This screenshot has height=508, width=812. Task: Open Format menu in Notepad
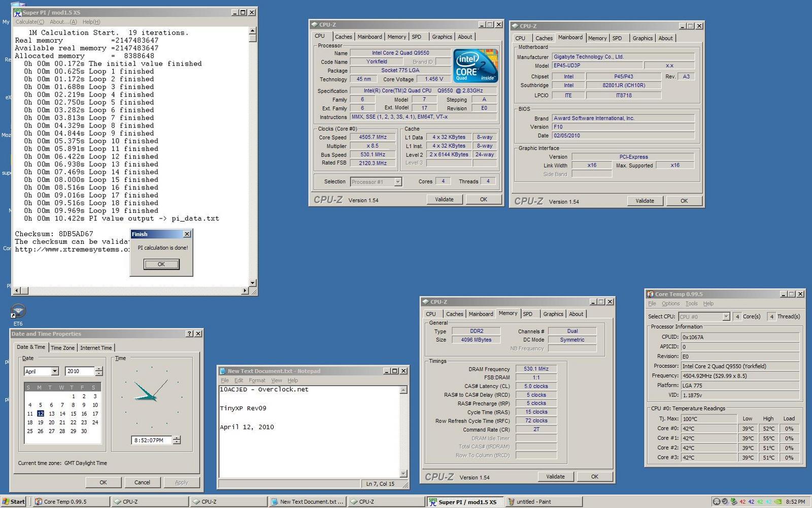point(257,380)
